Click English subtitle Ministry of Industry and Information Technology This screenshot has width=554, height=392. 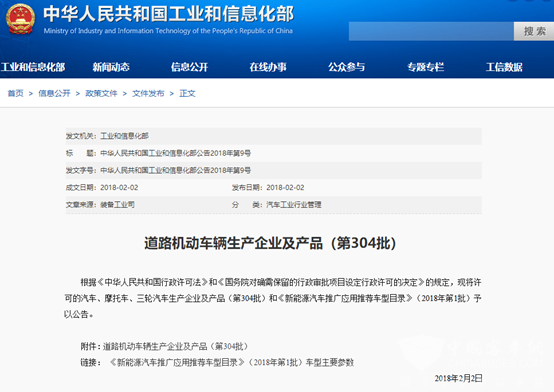[x=168, y=31]
